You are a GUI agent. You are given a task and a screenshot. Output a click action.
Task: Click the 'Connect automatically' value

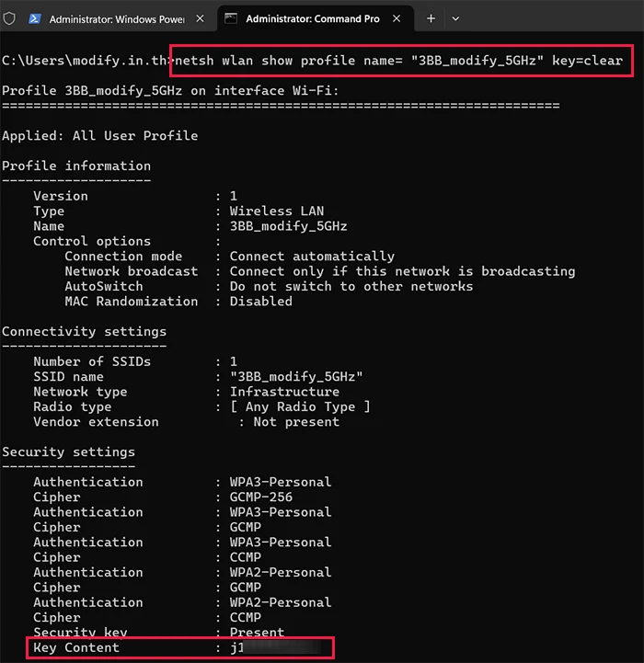point(312,257)
